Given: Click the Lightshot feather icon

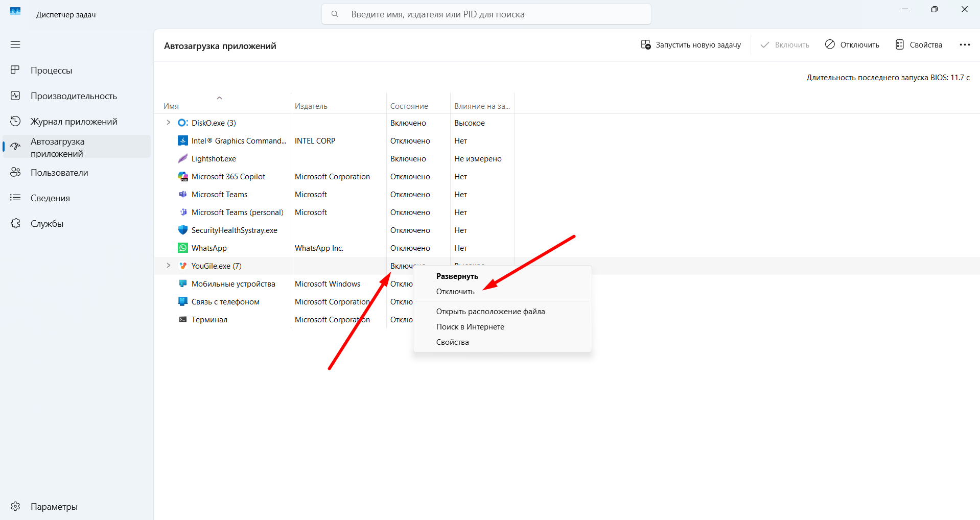Looking at the screenshot, I should [x=182, y=158].
